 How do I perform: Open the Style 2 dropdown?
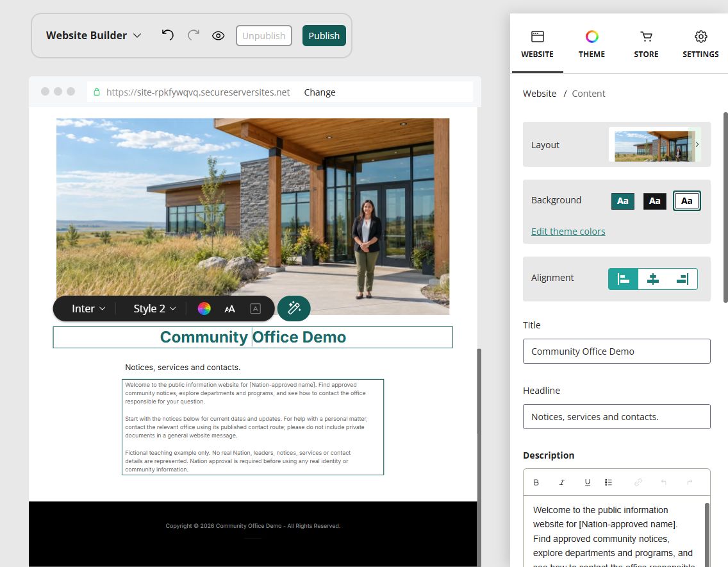click(x=154, y=309)
